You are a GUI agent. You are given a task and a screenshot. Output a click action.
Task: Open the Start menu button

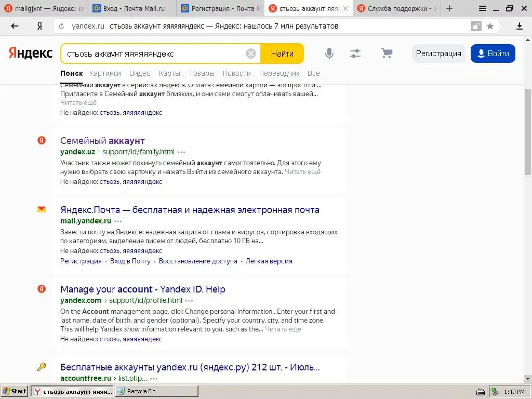(14, 391)
